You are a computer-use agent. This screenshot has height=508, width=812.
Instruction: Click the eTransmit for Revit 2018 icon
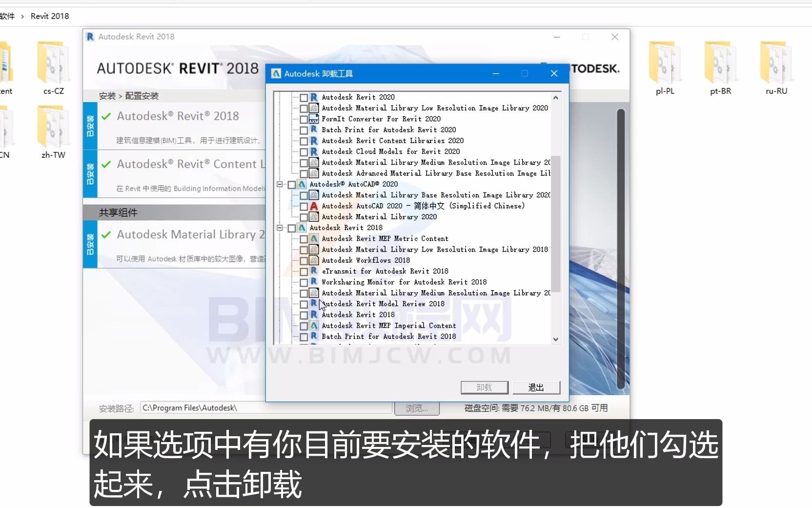tap(314, 271)
